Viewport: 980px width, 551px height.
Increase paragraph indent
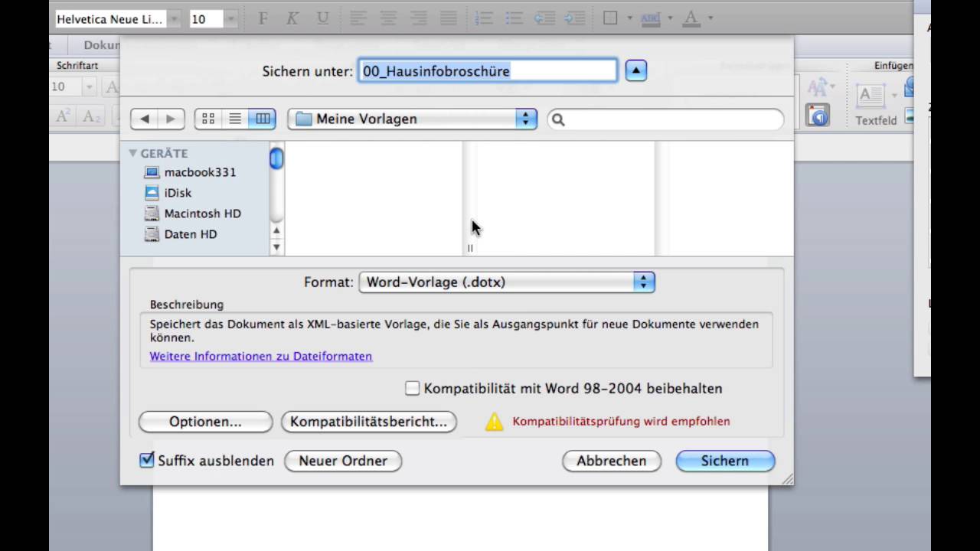point(575,18)
